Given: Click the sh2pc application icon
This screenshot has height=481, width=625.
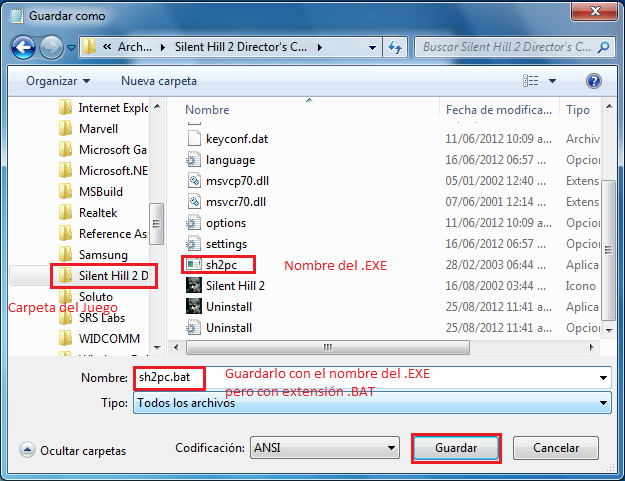Looking at the screenshot, I should pyautogui.click(x=194, y=264).
